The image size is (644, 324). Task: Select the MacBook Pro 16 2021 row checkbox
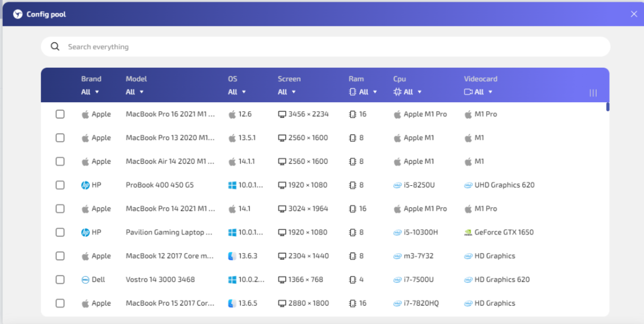click(x=60, y=114)
